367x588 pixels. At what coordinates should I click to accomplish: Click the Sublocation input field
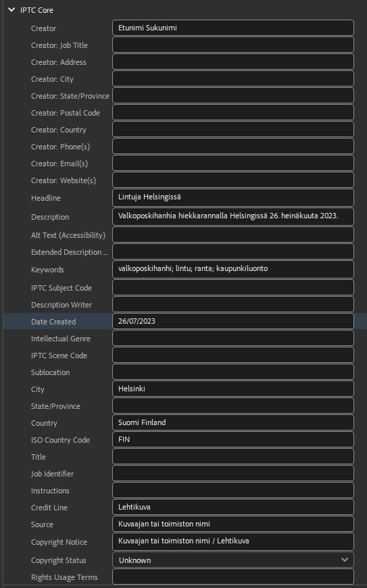pos(233,372)
